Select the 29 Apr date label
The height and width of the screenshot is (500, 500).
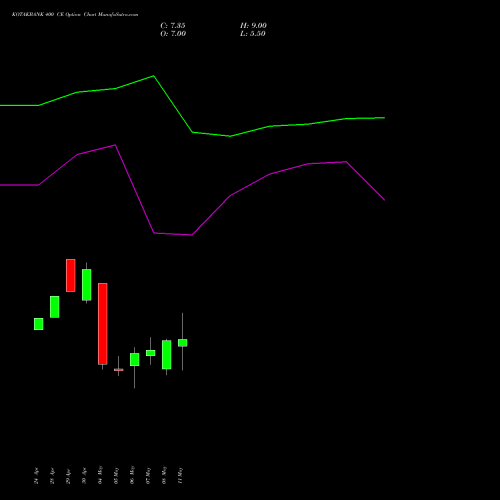pyautogui.click(x=68, y=476)
